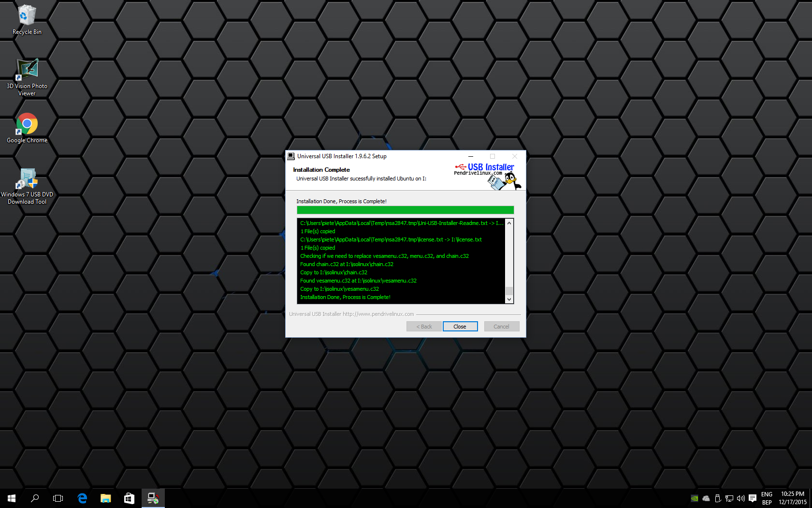
Task: Open taskbar Search magnifier
Action: (35, 498)
